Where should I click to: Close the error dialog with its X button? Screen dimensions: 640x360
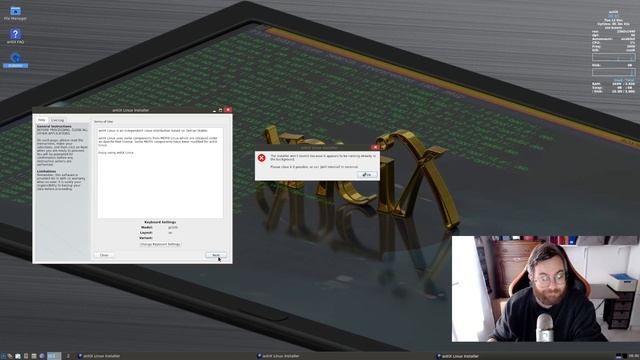[x=375, y=147]
